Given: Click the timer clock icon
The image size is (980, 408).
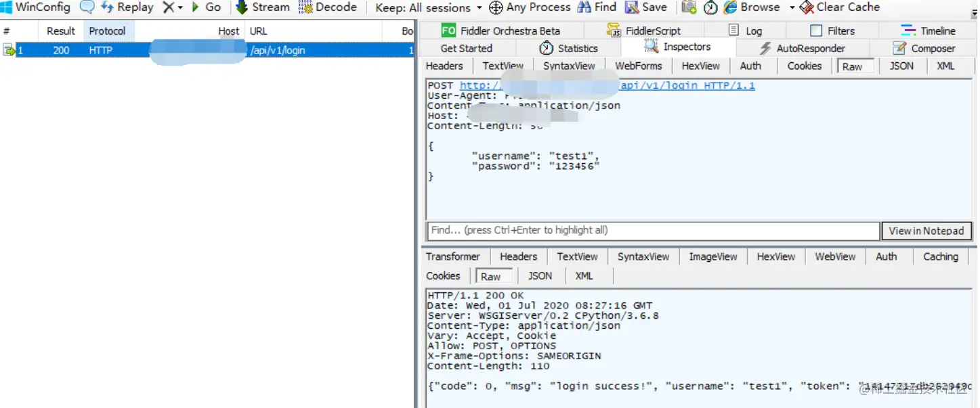Looking at the screenshot, I should [x=710, y=7].
